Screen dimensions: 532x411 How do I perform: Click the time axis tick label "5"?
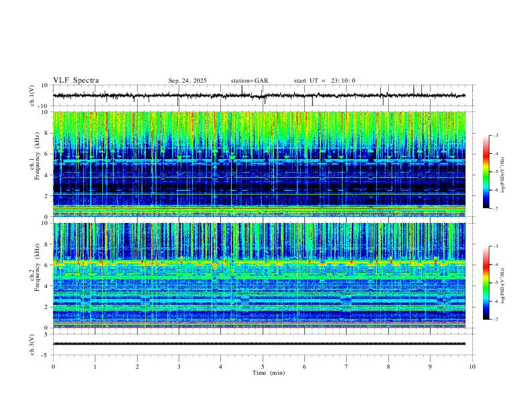tap(263, 367)
